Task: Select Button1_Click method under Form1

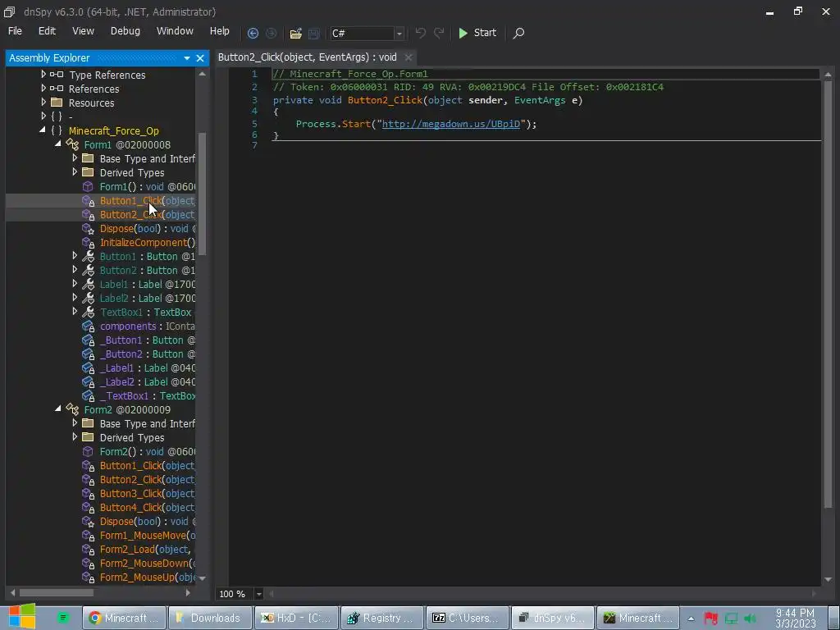Action: (x=148, y=200)
